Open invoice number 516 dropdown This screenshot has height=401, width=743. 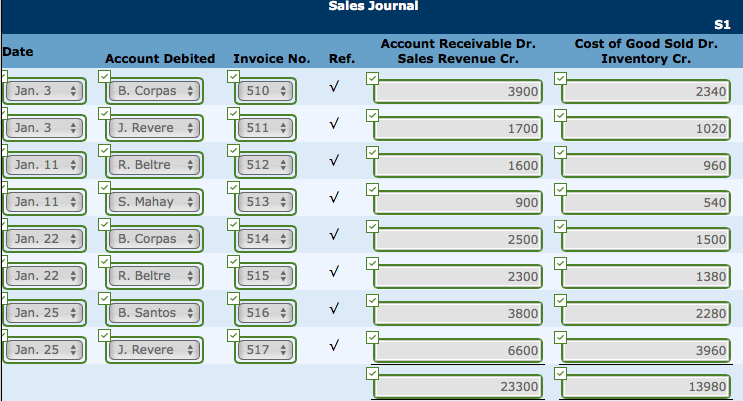point(265,312)
